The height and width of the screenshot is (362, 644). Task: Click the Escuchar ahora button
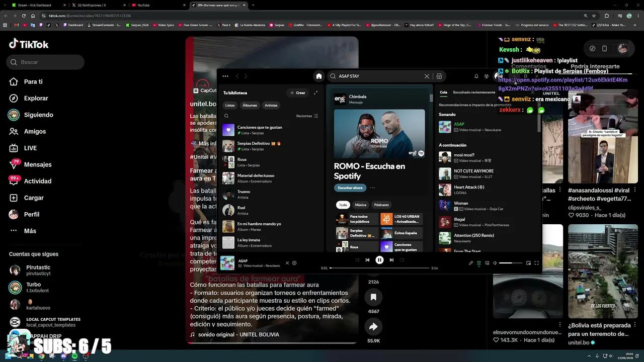pos(350,188)
